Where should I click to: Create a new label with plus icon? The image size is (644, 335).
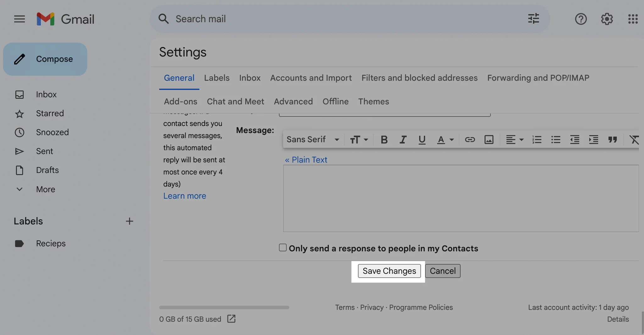[x=130, y=221]
